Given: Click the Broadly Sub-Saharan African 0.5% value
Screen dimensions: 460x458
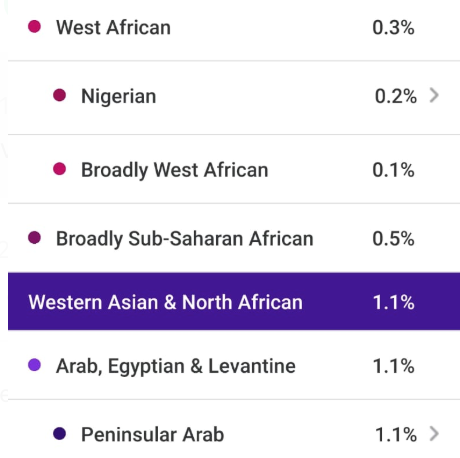Looking at the screenshot, I should (393, 239).
